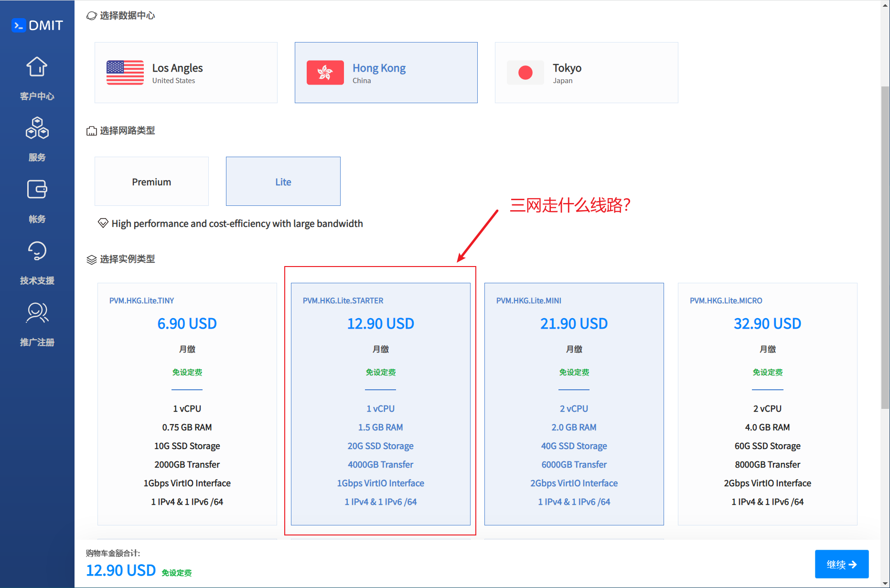The width and height of the screenshot is (890, 588).
Task: Click the 4000GB Transfer text
Action: coord(381,464)
